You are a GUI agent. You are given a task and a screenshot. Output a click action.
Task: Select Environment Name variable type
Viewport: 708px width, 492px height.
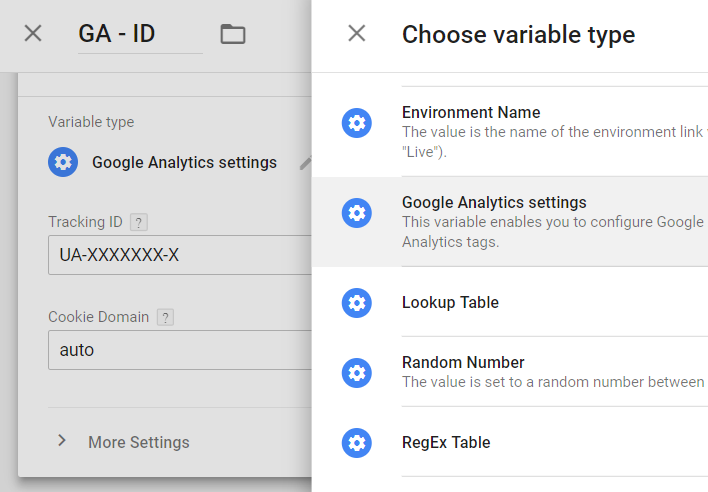click(470, 113)
